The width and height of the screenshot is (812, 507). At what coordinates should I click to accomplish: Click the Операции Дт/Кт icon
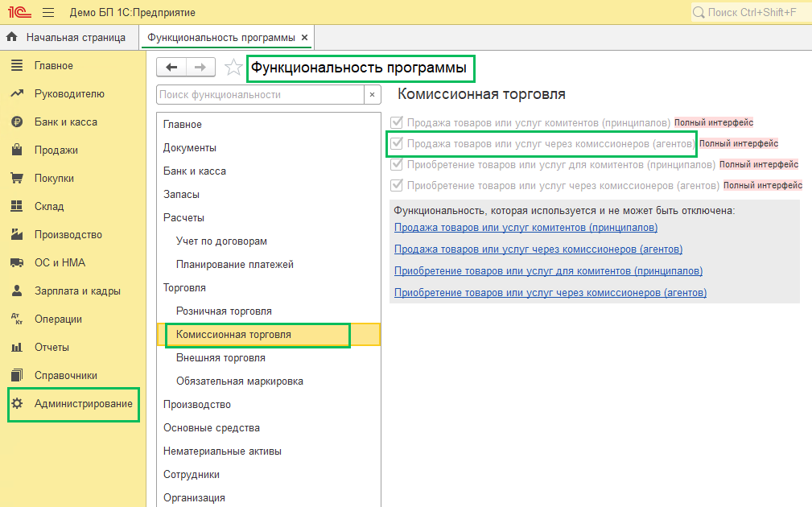point(17,319)
